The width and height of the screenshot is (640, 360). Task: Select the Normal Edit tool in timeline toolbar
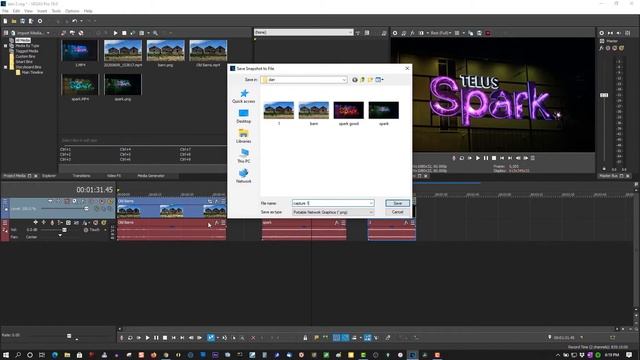[211, 338]
